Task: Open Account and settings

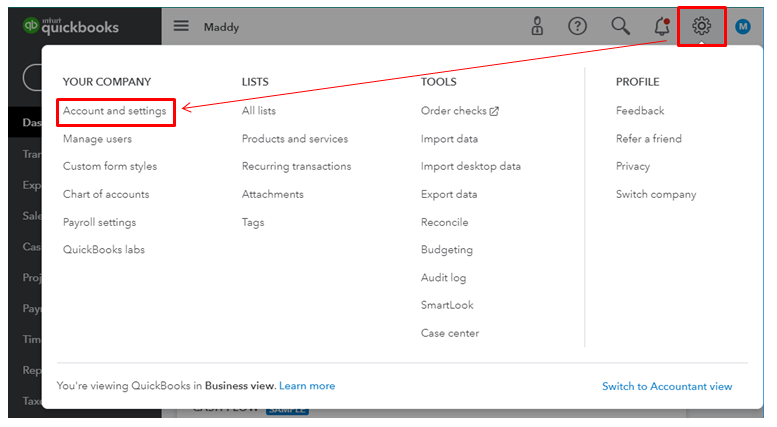Action: (x=114, y=111)
